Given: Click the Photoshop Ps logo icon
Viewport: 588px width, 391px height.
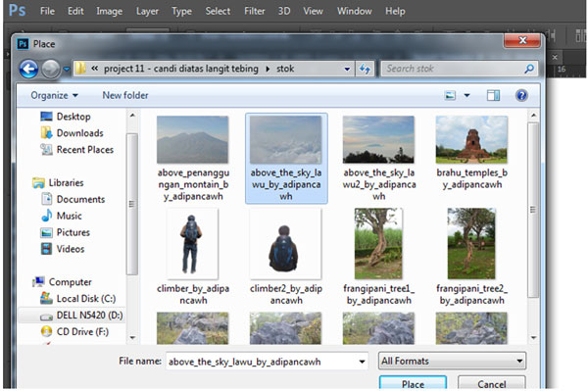Looking at the screenshot, I should (17, 10).
